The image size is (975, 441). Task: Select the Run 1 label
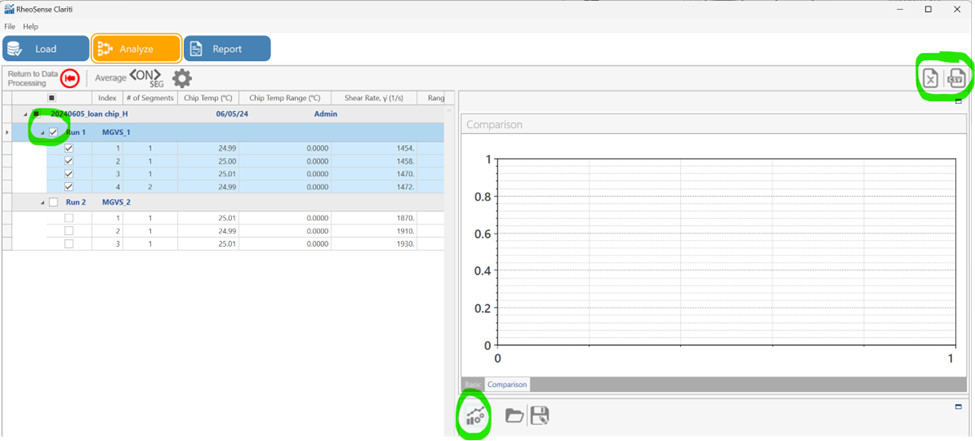(76, 132)
